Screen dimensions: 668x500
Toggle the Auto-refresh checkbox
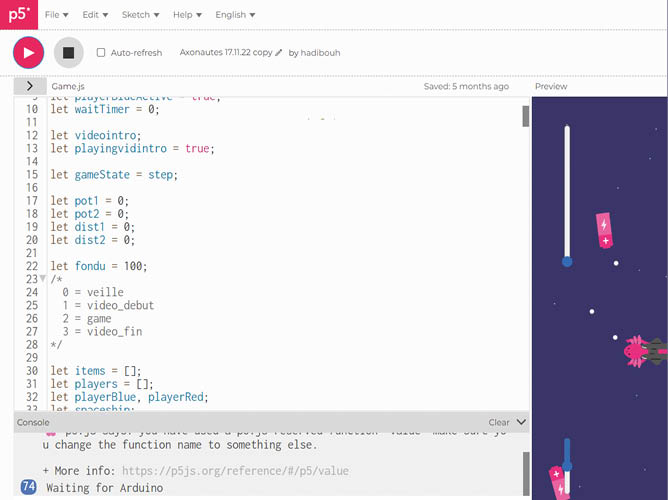point(101,53)
